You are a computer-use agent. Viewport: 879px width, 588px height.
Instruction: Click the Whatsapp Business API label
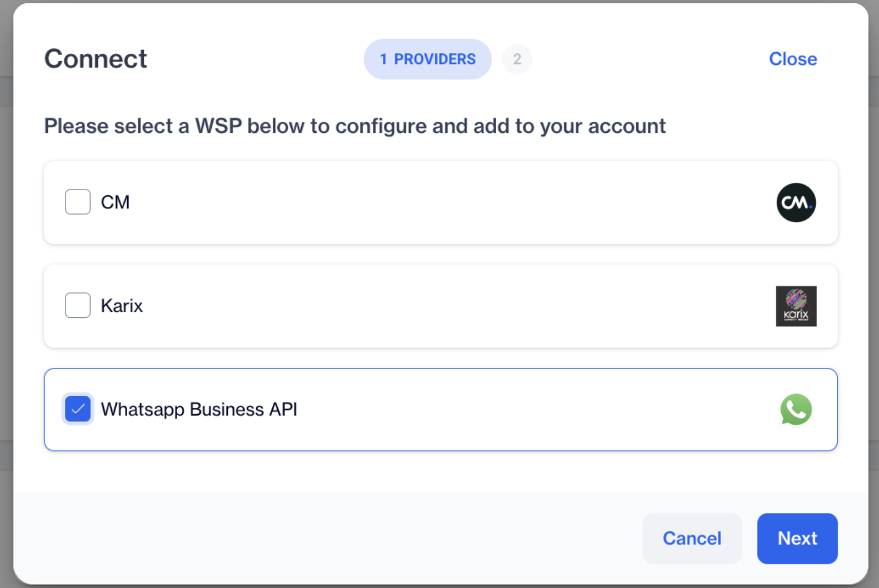199,410
